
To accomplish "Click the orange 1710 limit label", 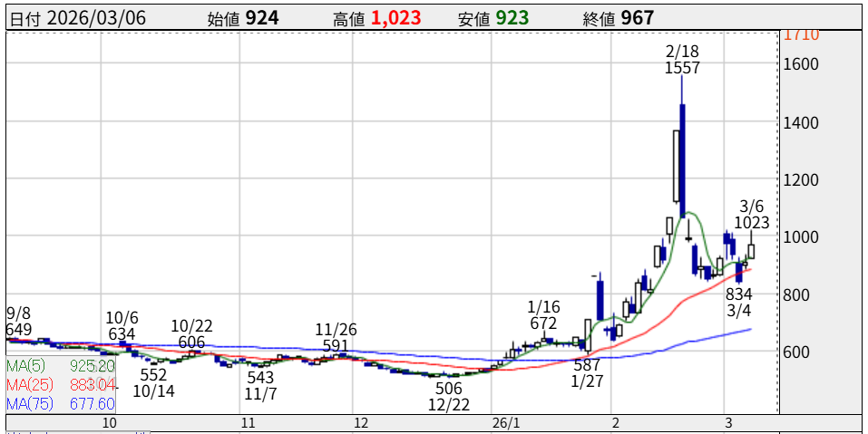I will tap(802, 35).
